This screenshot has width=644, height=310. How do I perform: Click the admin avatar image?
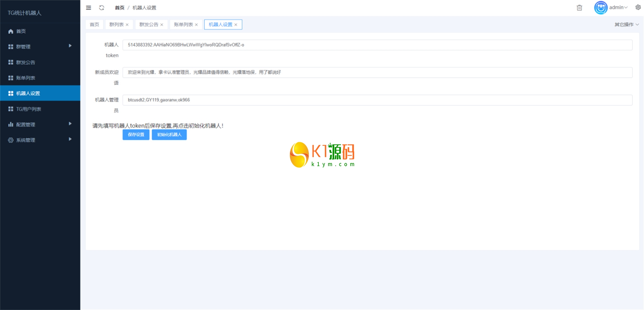pyautogui.click(x=601, y=8)
